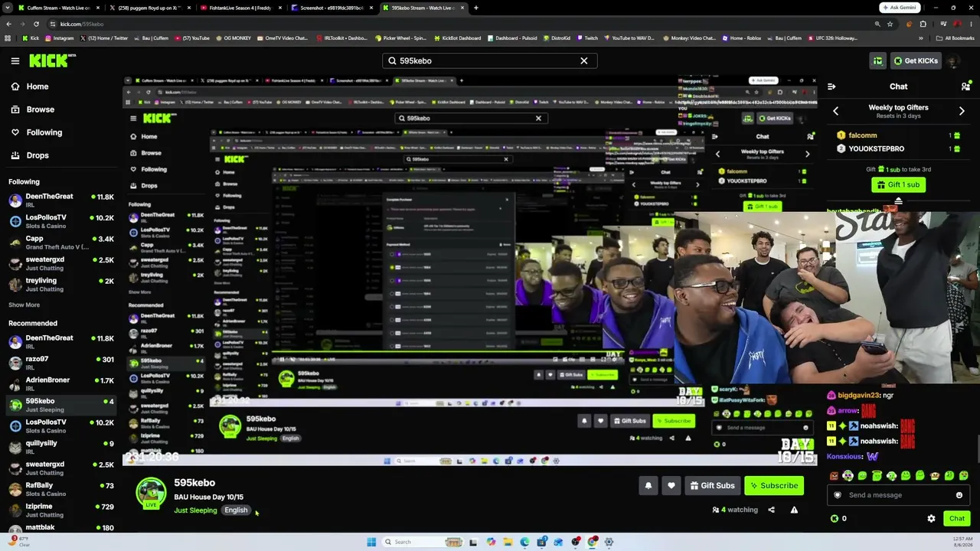Open sweatergxd channel under Following

pyautogui.click(x=60, y=263)
